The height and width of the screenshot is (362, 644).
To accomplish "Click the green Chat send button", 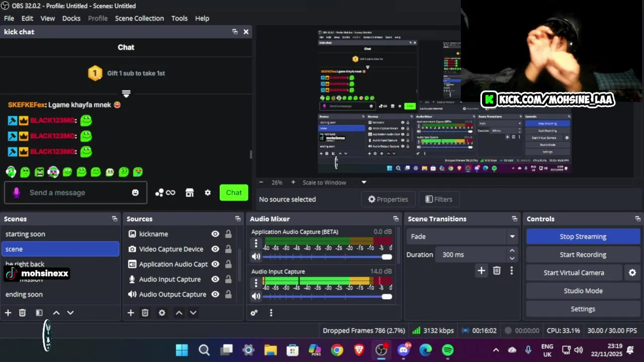I will [234, 193].
